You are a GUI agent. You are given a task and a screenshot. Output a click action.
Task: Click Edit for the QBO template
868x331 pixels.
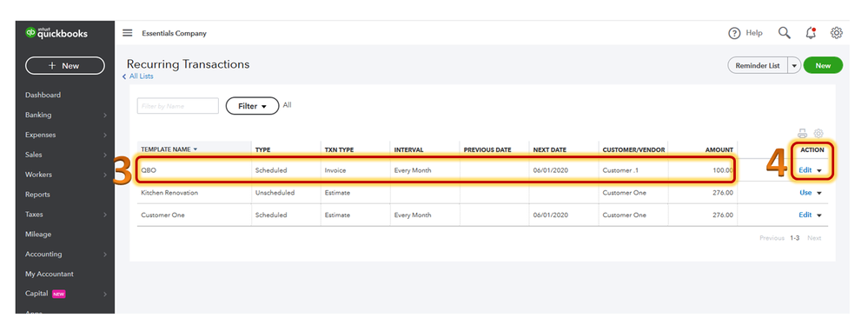click(x=805, y=170)
